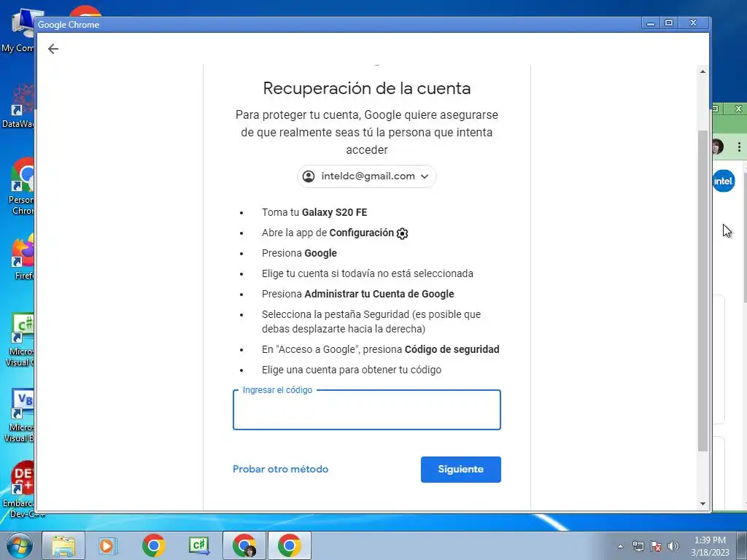
Task: Go back using the left arrow icon
Action: (53, 49)
